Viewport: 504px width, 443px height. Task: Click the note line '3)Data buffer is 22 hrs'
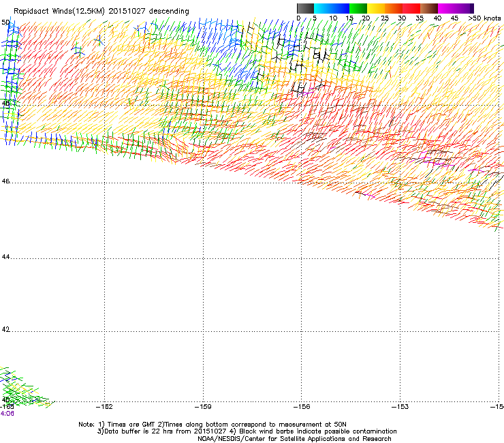pyautogui.click(x=247, y=431)
